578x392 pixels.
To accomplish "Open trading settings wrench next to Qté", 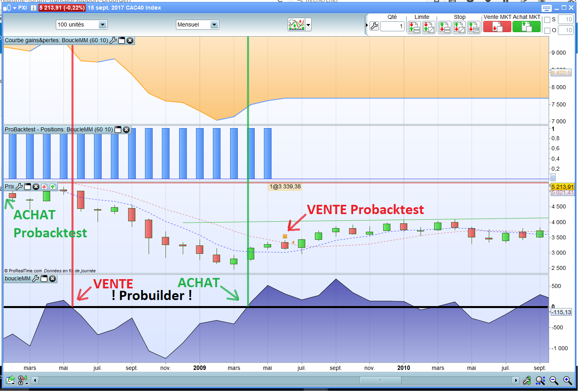I will (374, 26).
